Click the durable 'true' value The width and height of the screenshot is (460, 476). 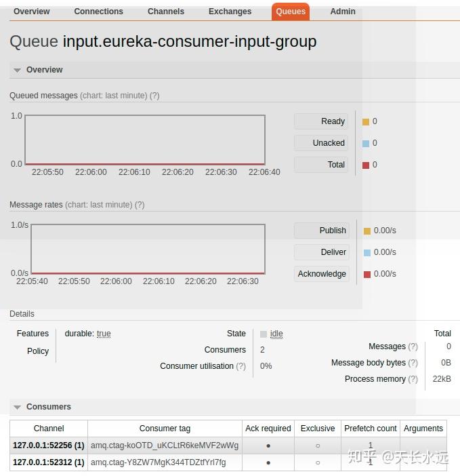tap(104, 334)
